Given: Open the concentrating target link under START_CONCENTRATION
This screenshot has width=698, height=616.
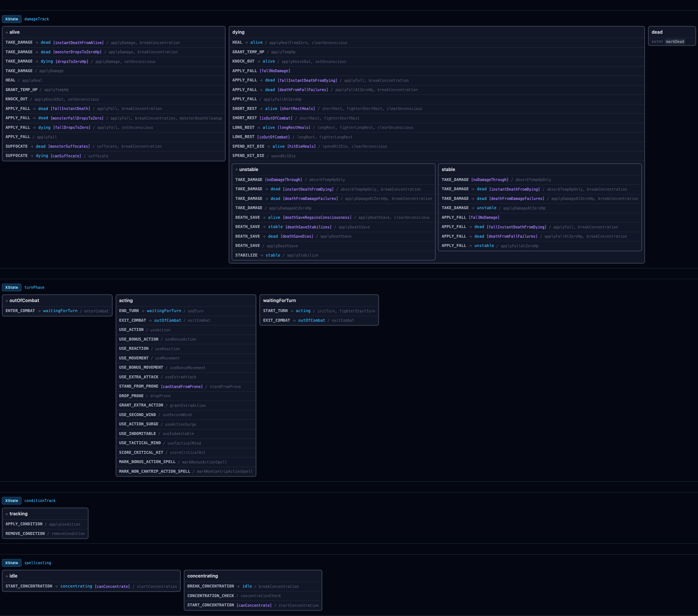Looking at the screenshot, I should [76, 586].
